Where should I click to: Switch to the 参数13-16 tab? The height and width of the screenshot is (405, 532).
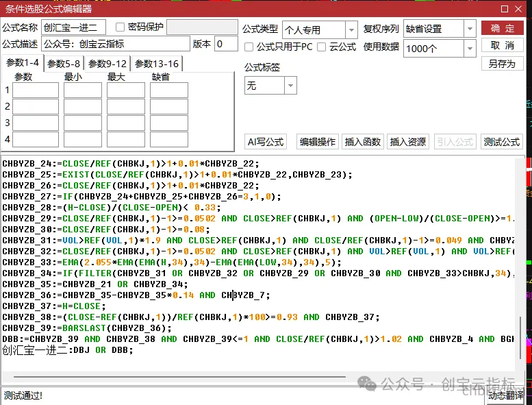pos(157,64)
